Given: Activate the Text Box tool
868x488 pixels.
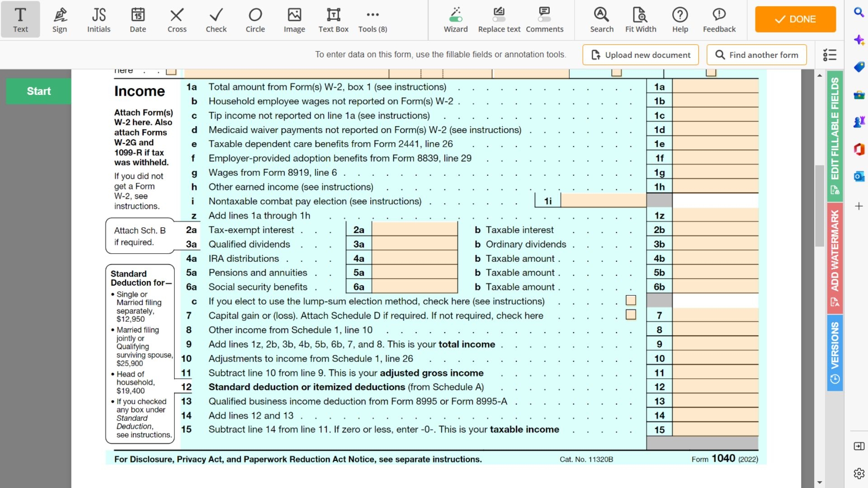Looking at the screenshot, I should (333, 19).
